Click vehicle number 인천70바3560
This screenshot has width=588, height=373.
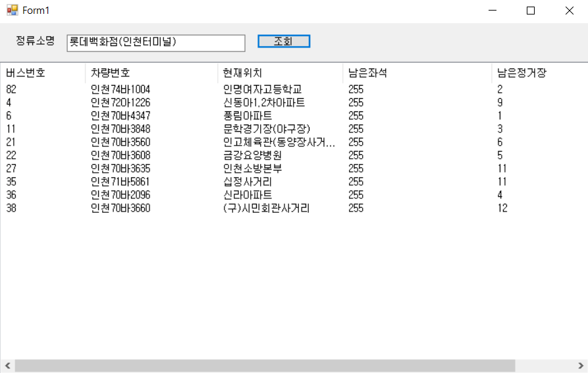point(120,142)
